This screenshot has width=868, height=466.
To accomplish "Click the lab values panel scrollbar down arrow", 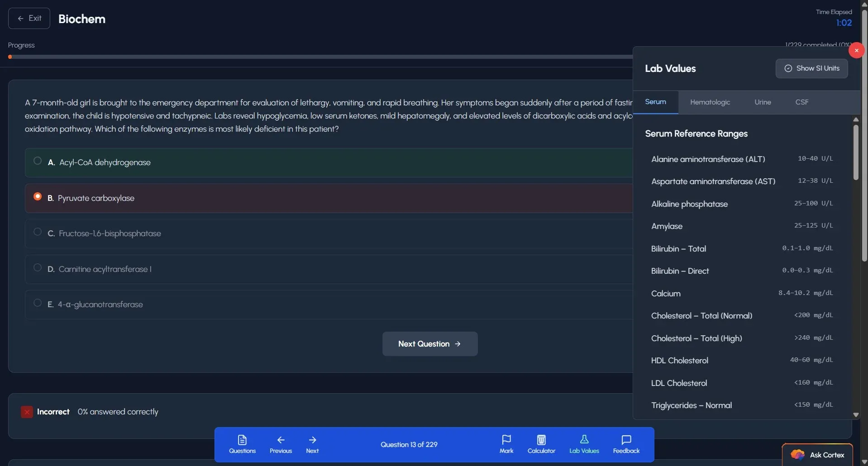I will (x=855, y=414).
